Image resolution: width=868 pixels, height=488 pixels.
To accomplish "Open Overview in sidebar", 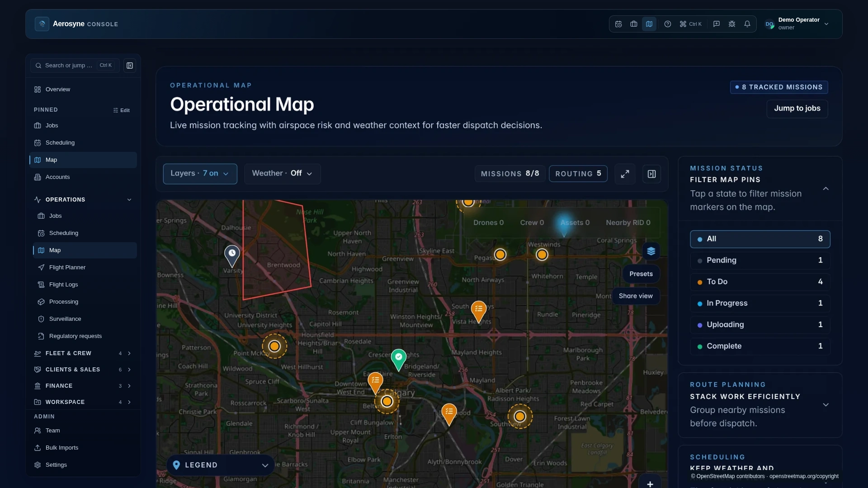I will click(83, 89).
